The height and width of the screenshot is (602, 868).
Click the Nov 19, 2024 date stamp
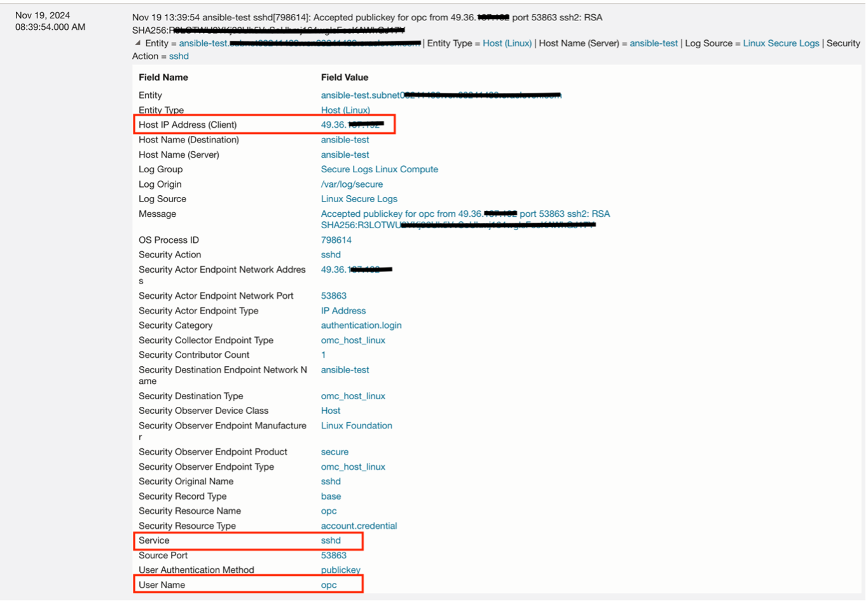[x=43, y=15]
